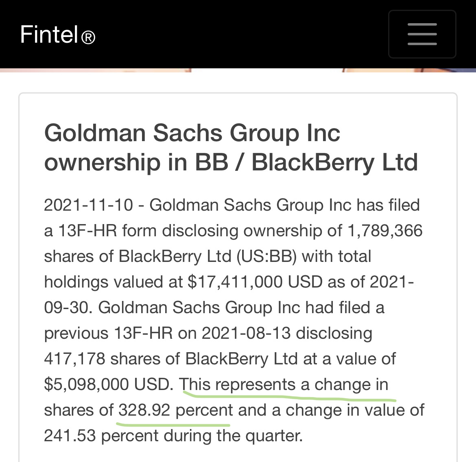This screenshot has height=462, width=476.
Task: Click the US:BB ticker text
Action: [266, 257]
